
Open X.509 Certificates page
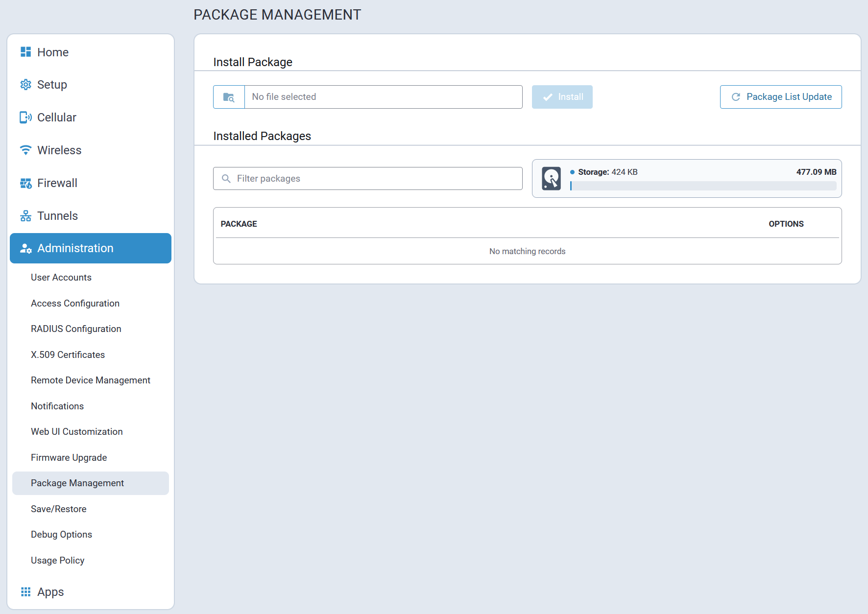click(x=68, y=355)
